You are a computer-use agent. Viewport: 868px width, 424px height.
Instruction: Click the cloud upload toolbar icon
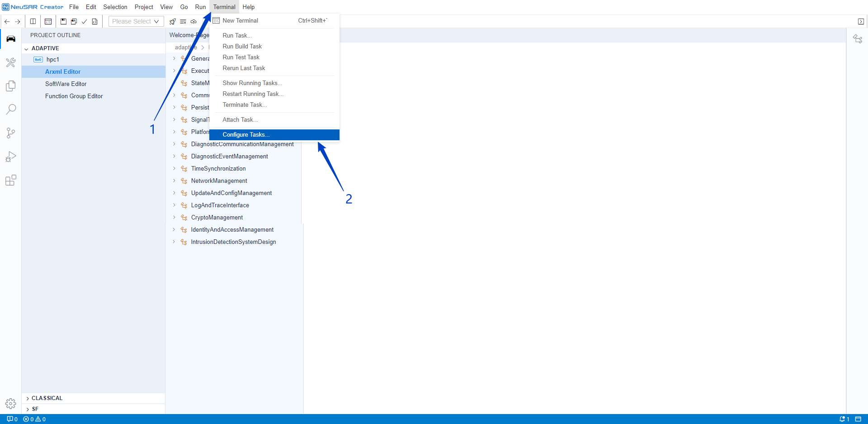click(193, 22)
